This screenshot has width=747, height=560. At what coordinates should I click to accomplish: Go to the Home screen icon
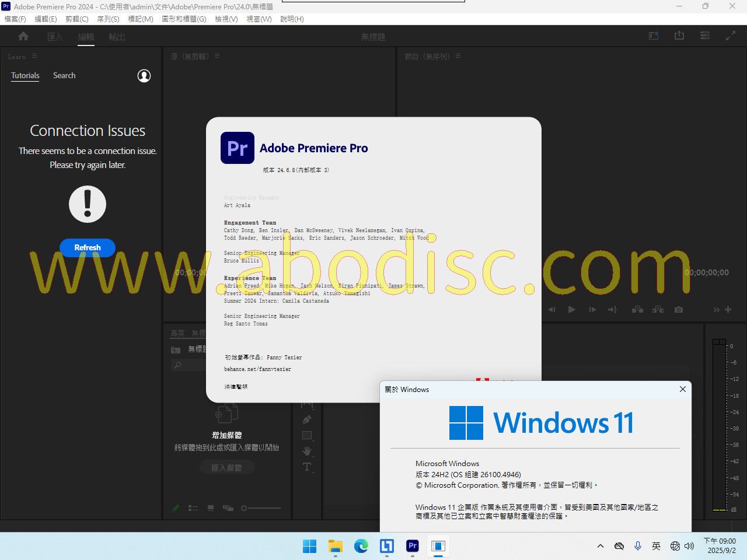pyautogui.click(x=23, y=36)
